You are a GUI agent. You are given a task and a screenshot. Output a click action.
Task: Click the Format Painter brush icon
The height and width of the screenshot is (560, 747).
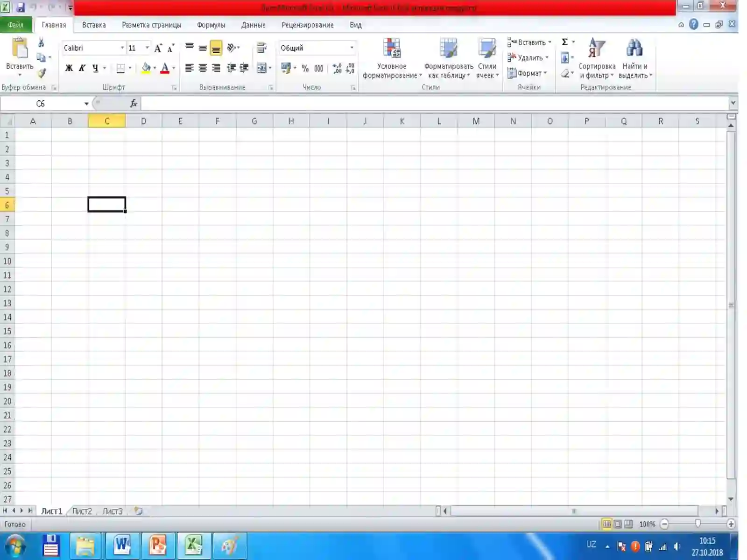42,73
